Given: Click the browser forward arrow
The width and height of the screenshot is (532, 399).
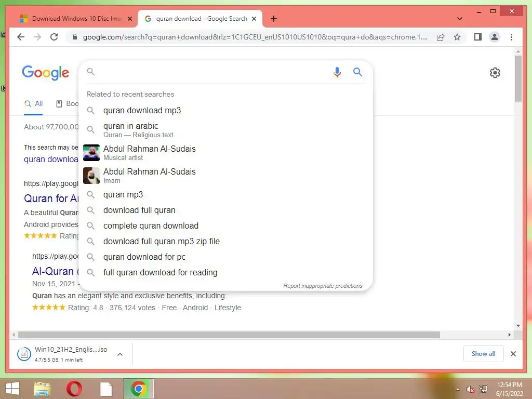Looking at the screenshot, I should pyautogui.click(x=37, y=37).
